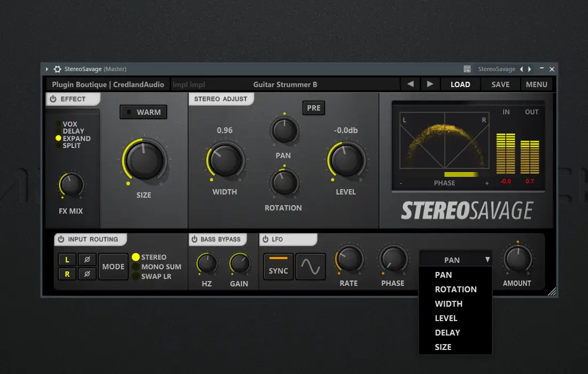588x374 pixels.
Task: Choose ROTATION from LFO target list
Action: click(455, 289)
